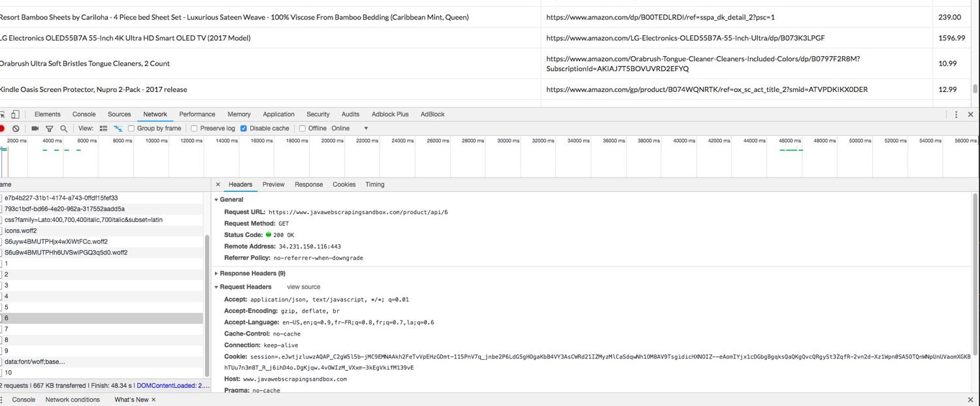Select request named 10
980x406 pixels.
tap(101, 373)
